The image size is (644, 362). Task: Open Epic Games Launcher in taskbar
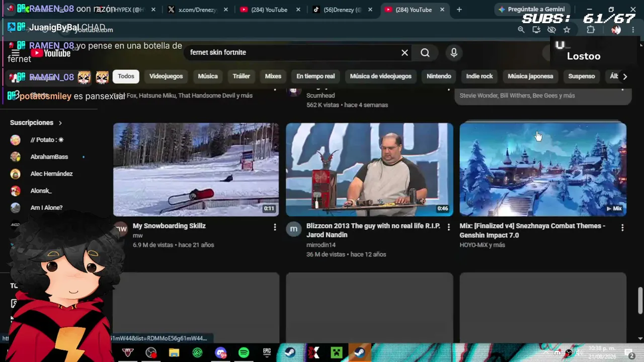(267, 353)
